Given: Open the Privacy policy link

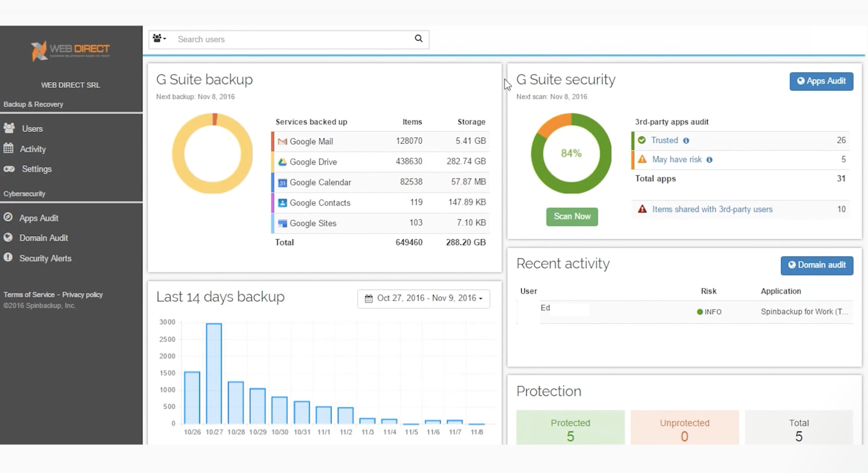Looking at the screenshot, I should pyautogui.click(x=82, y=295).
